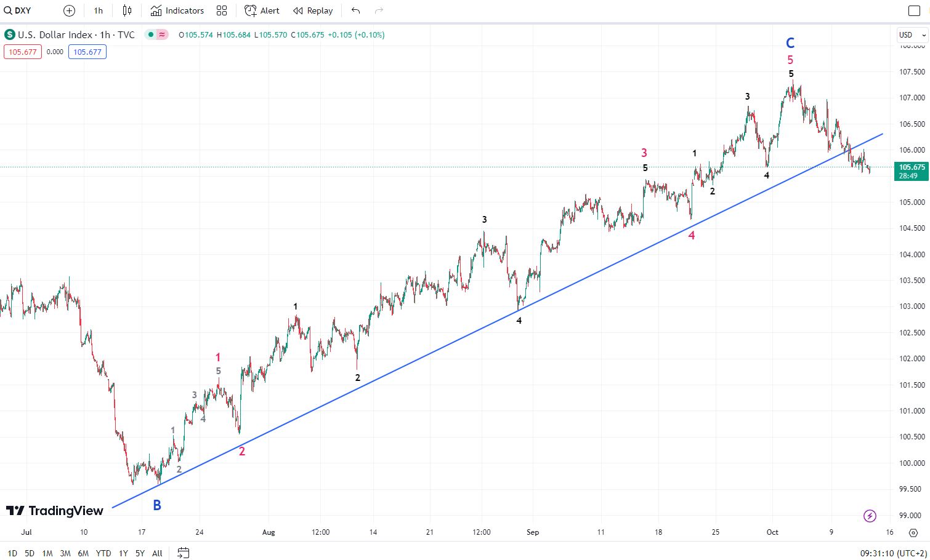Create an Alert from the toolbar
This screenshot has height=560, width=930.
tap(262, 10)
